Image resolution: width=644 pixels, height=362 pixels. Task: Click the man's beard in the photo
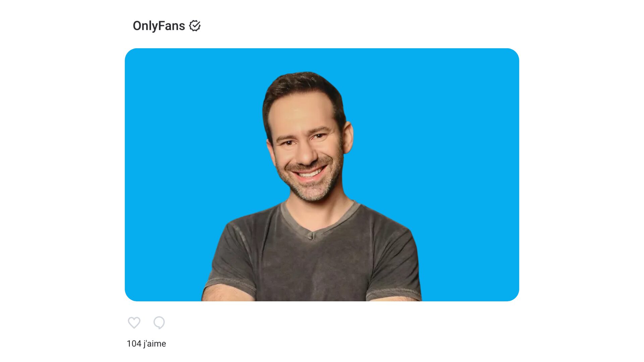310,188
